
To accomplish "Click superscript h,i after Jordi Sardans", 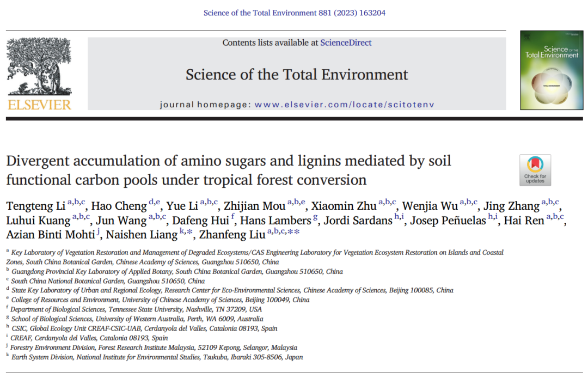I will (399, 216).
